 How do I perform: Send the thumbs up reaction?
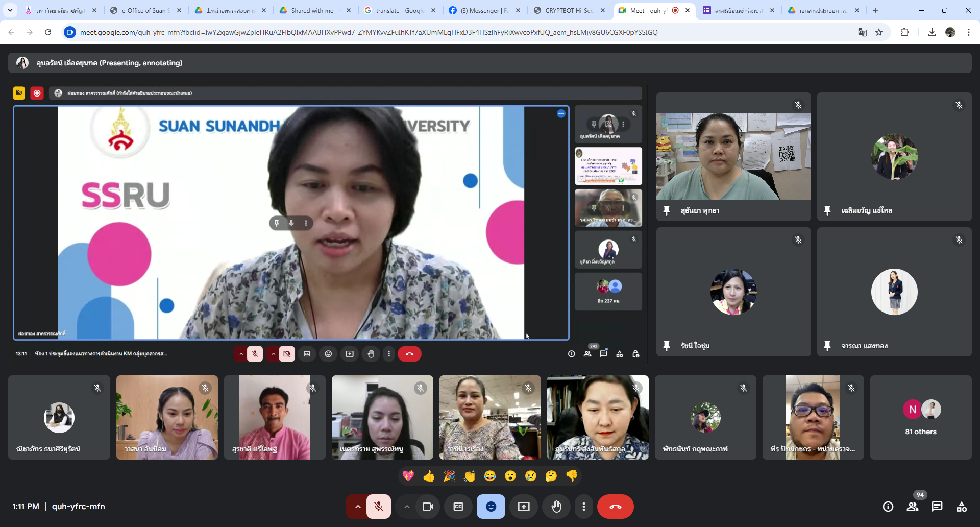[428, 476]
